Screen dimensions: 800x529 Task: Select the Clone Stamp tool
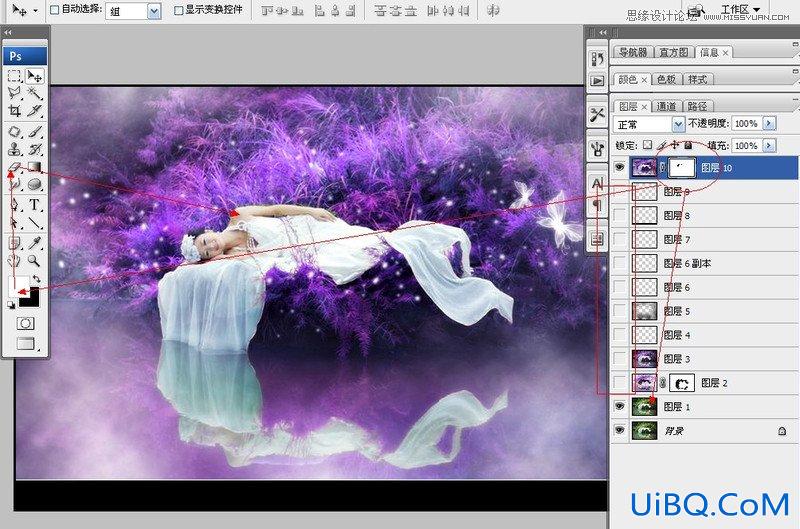pos(14,149)
